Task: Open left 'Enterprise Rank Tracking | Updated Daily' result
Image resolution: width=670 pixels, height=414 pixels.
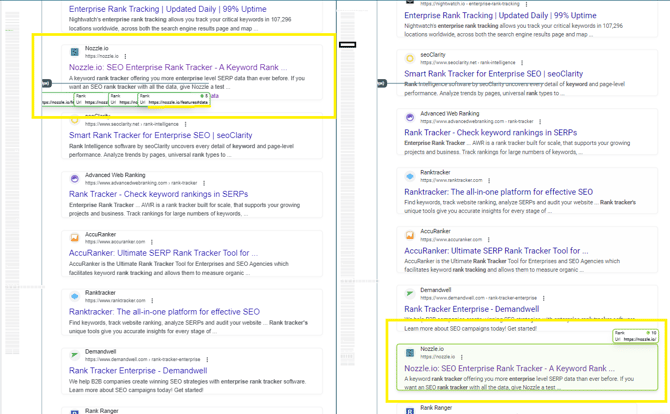Action: pos(168,9)
